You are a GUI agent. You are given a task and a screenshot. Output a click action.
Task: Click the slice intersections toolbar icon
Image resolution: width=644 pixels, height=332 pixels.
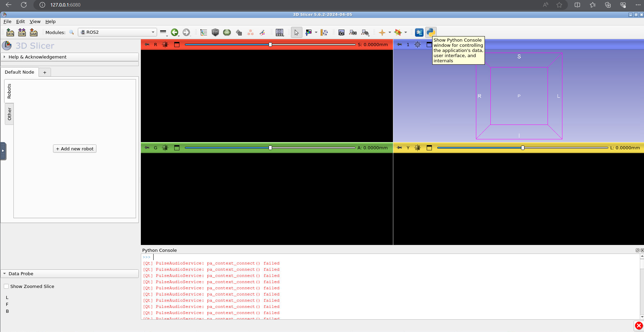[398, 32]
